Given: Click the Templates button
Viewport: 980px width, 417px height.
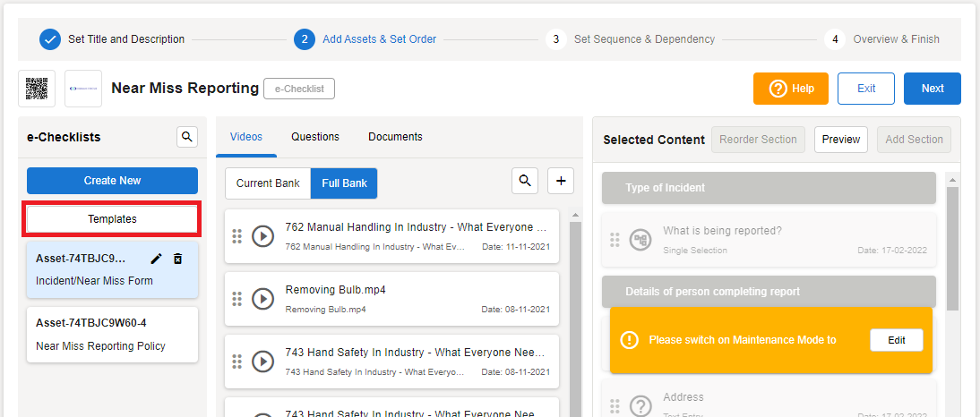Looking at the screenshot, I should [x=112, y=219].
